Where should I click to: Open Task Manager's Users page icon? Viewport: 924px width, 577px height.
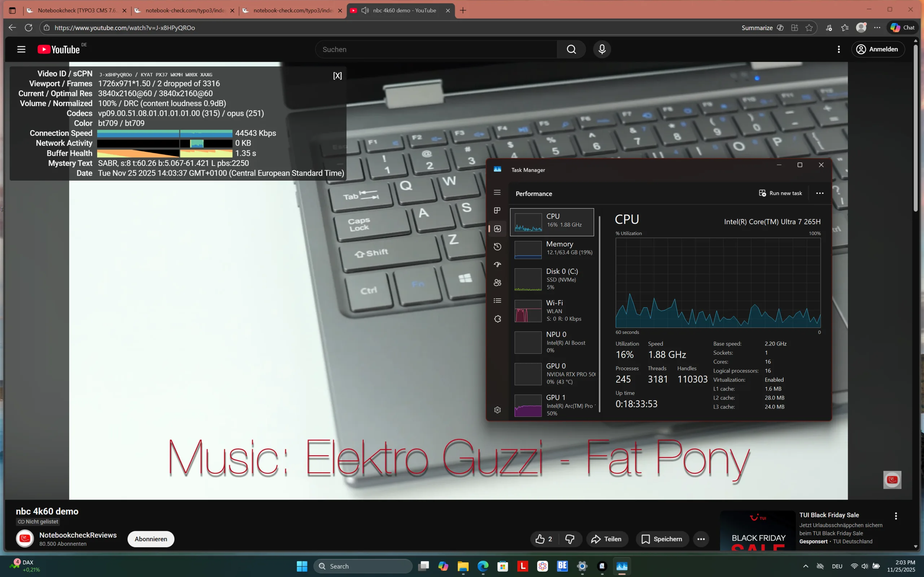click(497, 283)
